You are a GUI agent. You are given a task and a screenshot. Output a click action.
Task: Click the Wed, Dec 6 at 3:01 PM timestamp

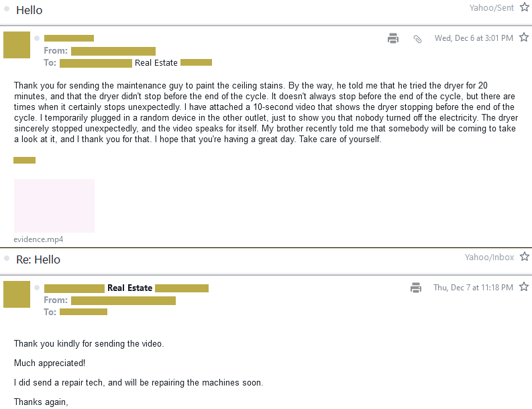[474, 38]
